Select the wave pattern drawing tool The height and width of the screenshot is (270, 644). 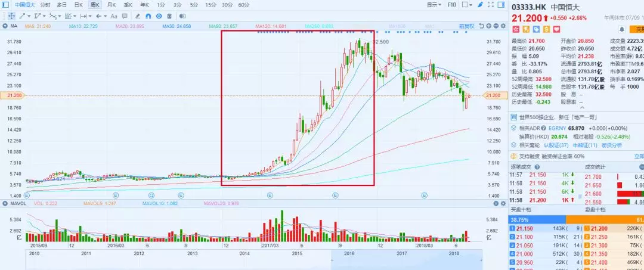53,16
